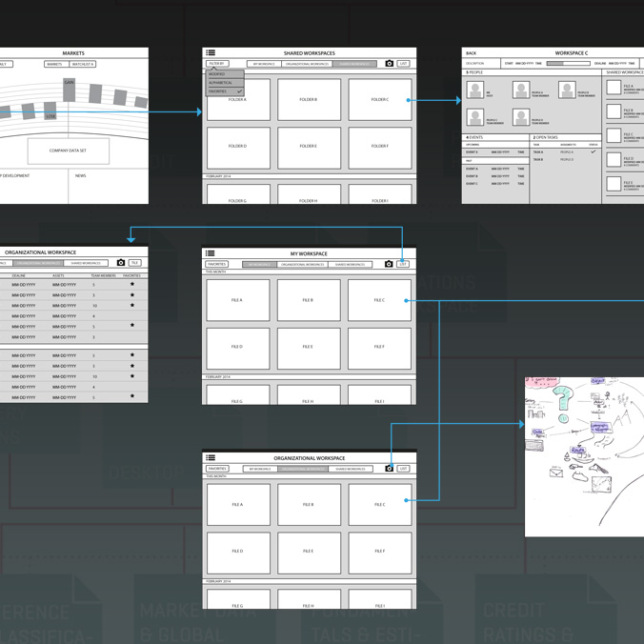Toggle favorite star on second list row
The height and width of the screenshot is (644, 644).
(132, 294)
